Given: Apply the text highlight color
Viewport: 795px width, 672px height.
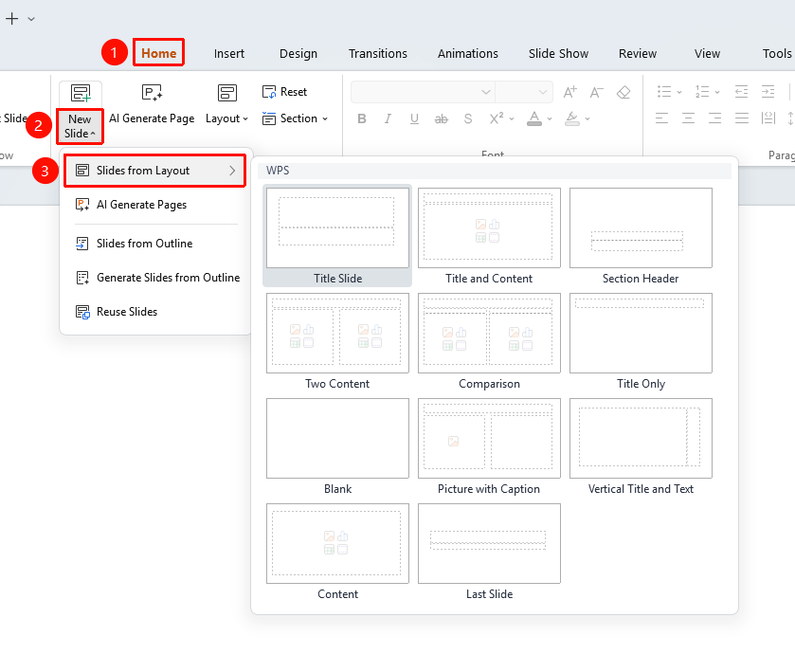Looking at the screenshot, I should (x=572, y=118).
